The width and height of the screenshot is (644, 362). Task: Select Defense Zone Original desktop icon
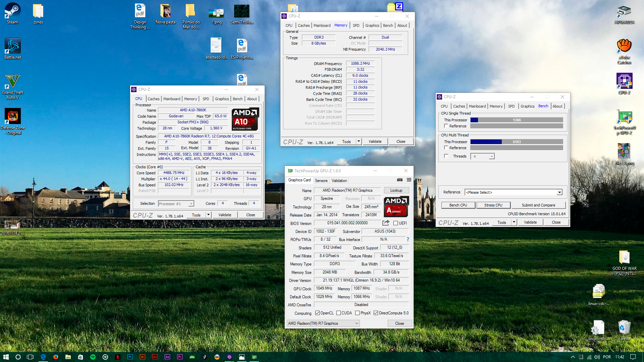pos(13,121)
